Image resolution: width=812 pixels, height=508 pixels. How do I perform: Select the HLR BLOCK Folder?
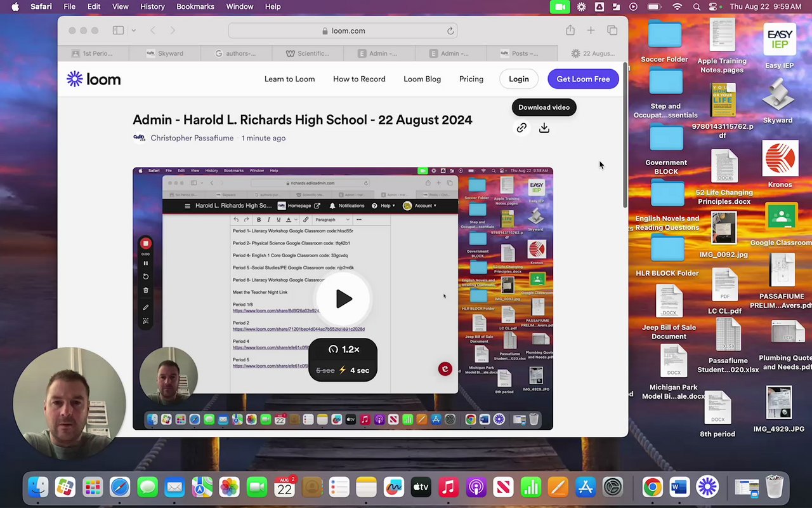coord(667,254)
